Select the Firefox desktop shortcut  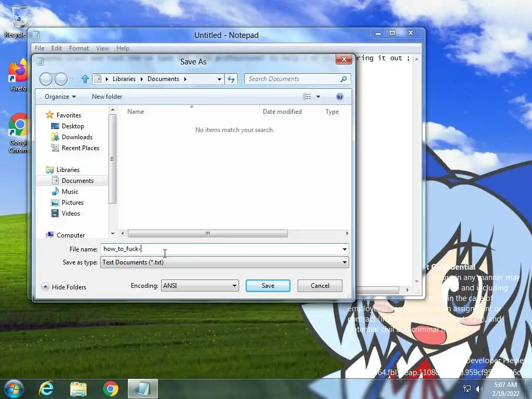(x=18, y=75)
